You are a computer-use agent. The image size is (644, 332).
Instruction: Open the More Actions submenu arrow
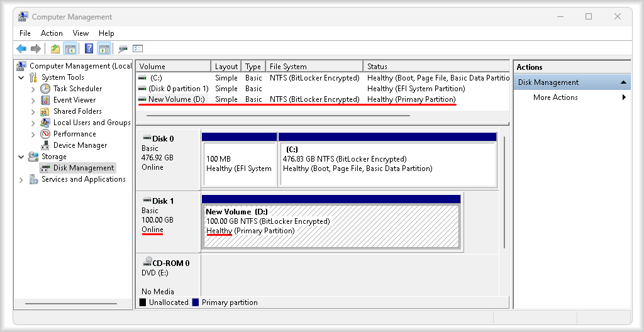624,97
